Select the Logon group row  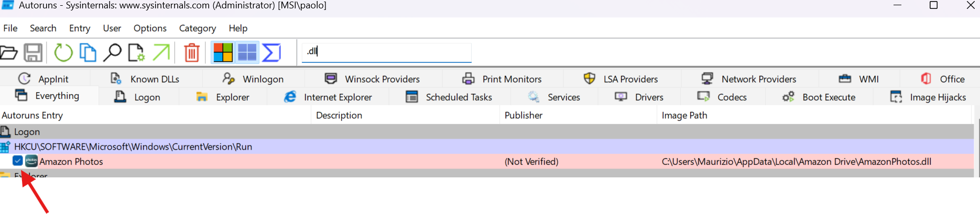point(487,132)
